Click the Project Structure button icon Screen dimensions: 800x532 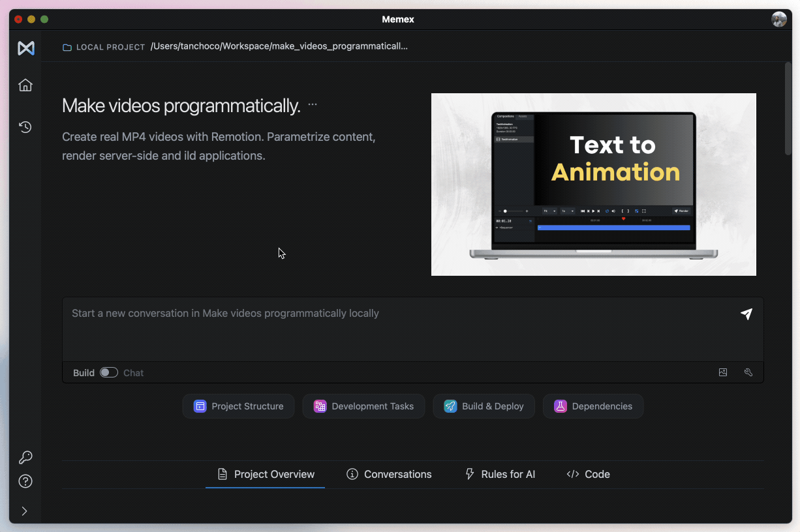[200, 406]
